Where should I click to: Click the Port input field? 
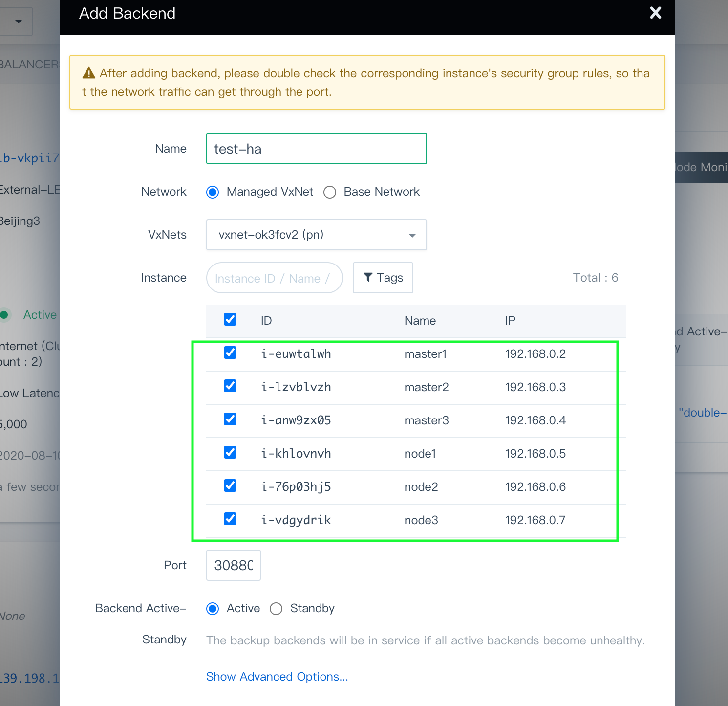[x=234, y=565]
